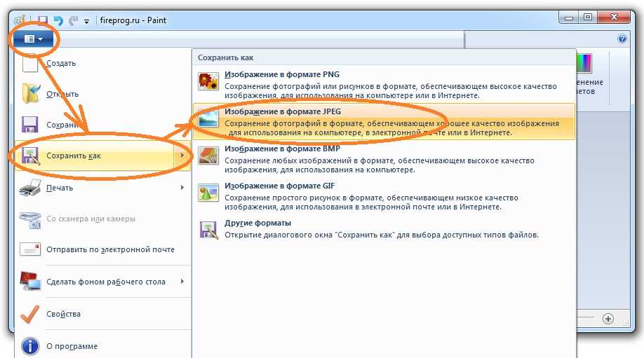
Task: Click the envelope email icon
Action: [30, 249]
